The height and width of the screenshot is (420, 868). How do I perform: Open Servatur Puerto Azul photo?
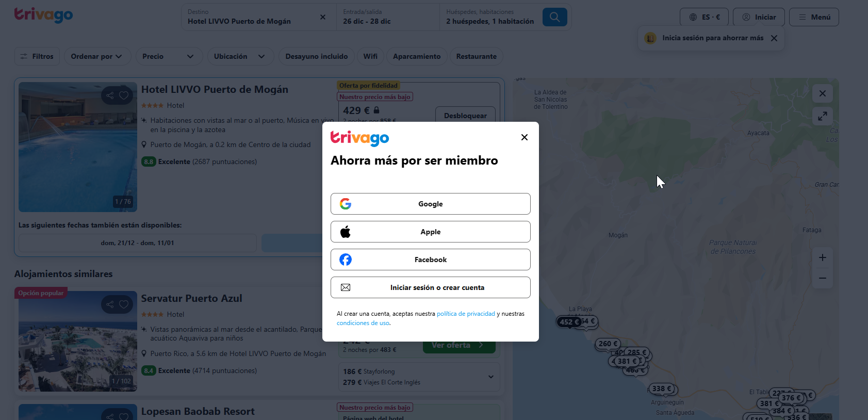click(x=78, y=341)
